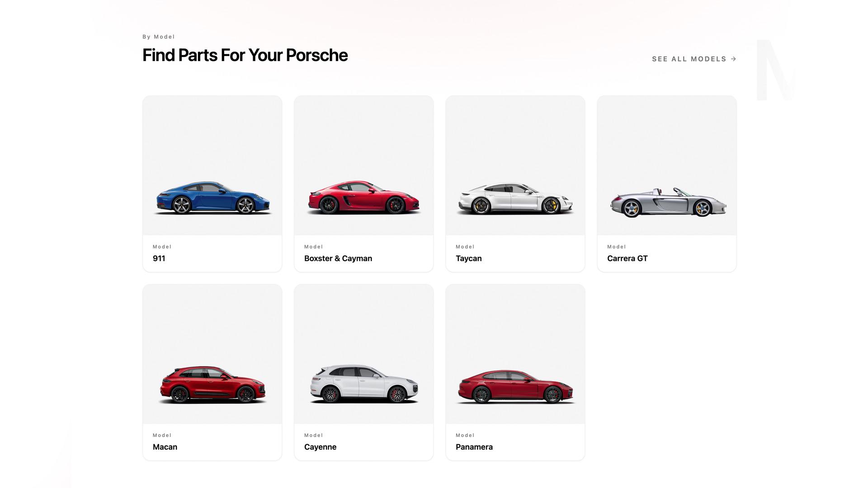868x488 pixels.
Task: Open the red Macan car image
Action: click(212, 385)
